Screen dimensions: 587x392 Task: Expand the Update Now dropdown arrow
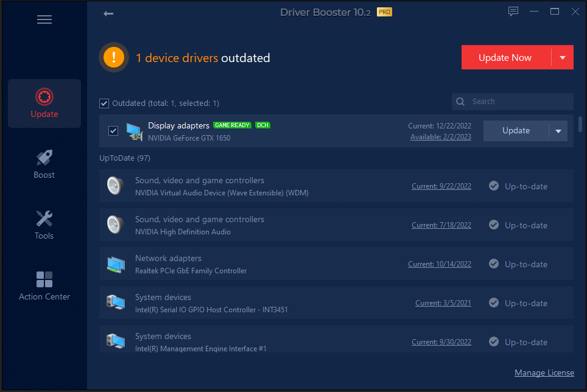(x=562, y=58)
